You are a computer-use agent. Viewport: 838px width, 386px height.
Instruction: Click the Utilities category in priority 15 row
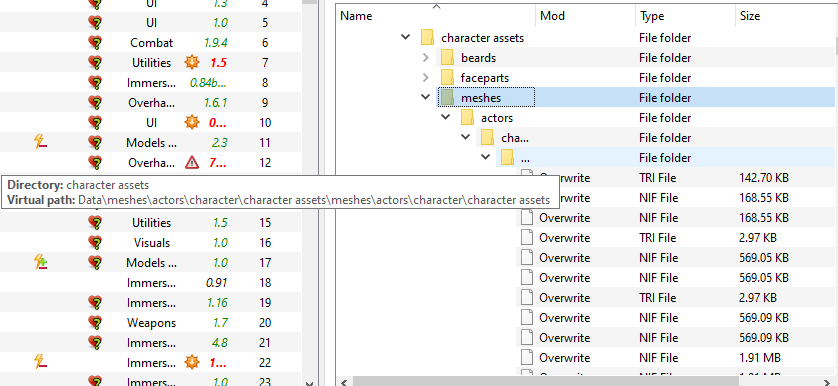(152, 223)
